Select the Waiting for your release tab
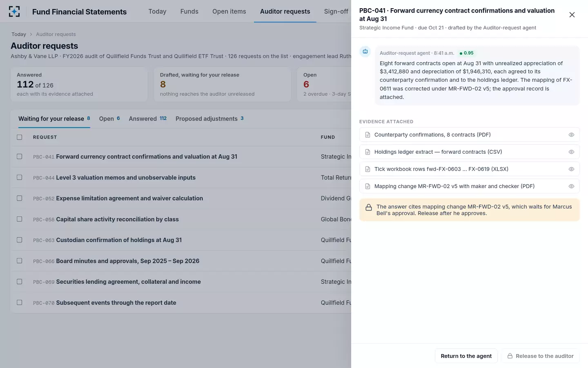 [x=54, y=119]
